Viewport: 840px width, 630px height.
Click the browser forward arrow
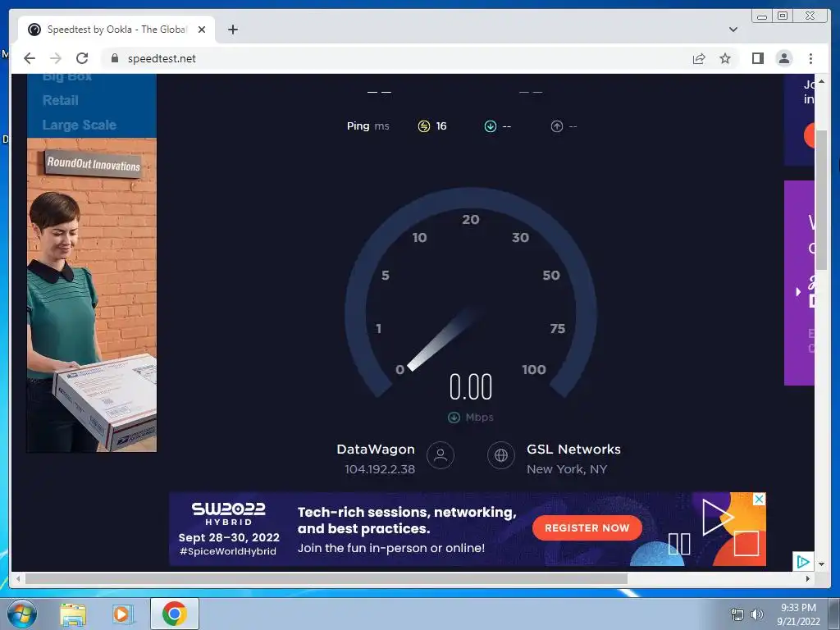(x=55, y=58)
